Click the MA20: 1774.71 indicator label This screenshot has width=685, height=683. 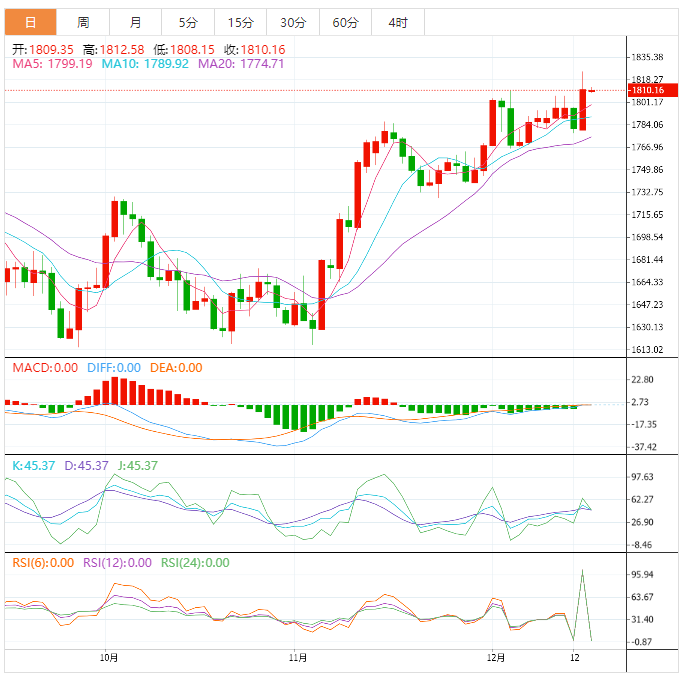click(x=241, y=64)
